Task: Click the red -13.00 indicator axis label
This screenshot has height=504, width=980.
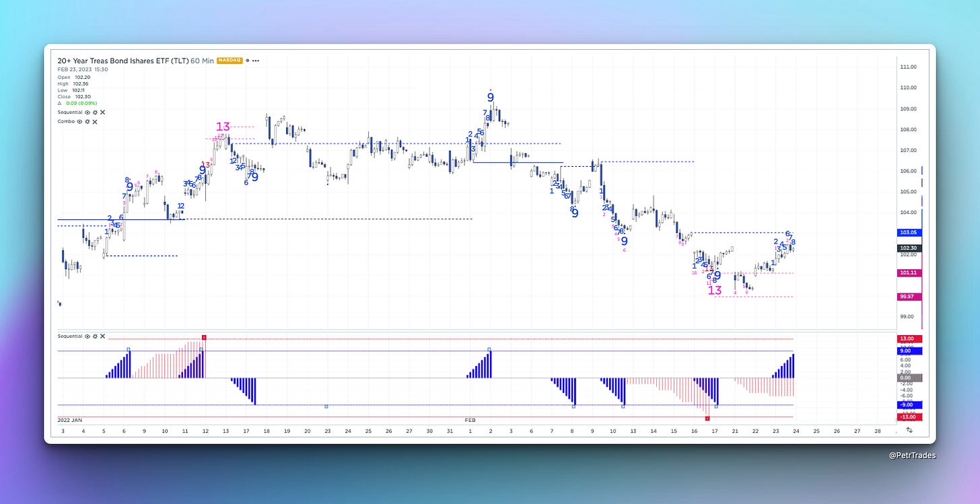Action: 909,417
